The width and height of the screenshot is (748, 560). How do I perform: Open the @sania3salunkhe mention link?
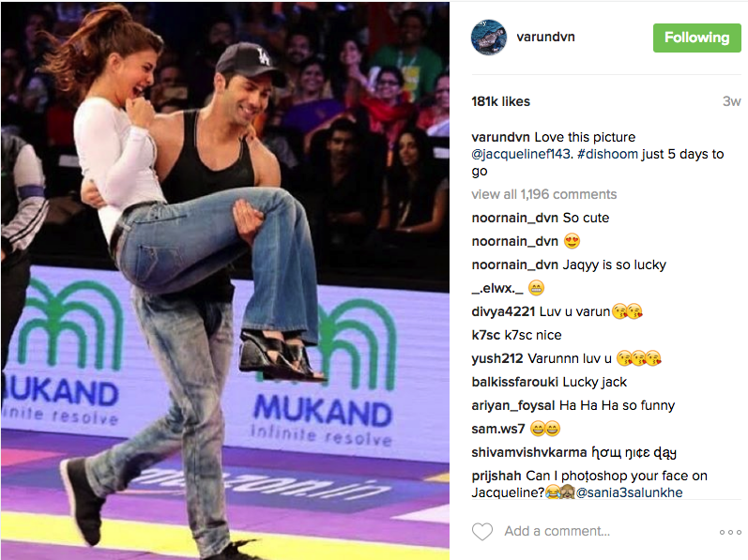[x=629, y=492]
